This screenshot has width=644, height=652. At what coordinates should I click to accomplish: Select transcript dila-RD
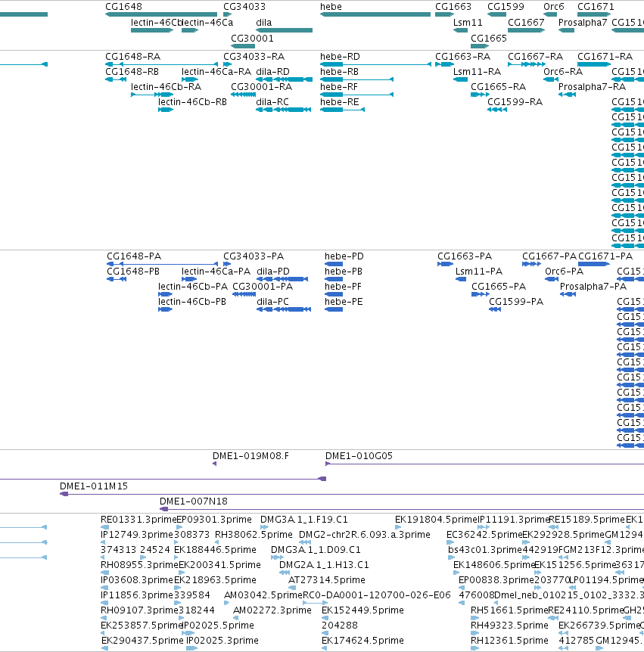pos(272,72)
